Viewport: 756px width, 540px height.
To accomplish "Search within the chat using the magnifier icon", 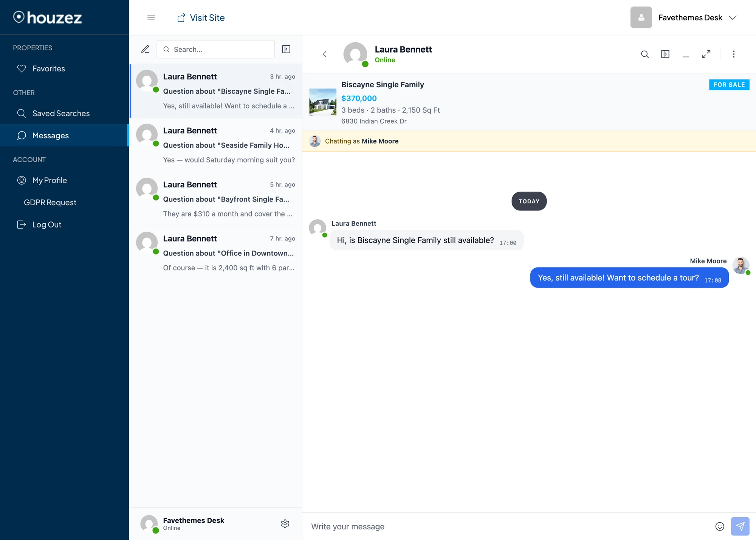I will 645,54.
